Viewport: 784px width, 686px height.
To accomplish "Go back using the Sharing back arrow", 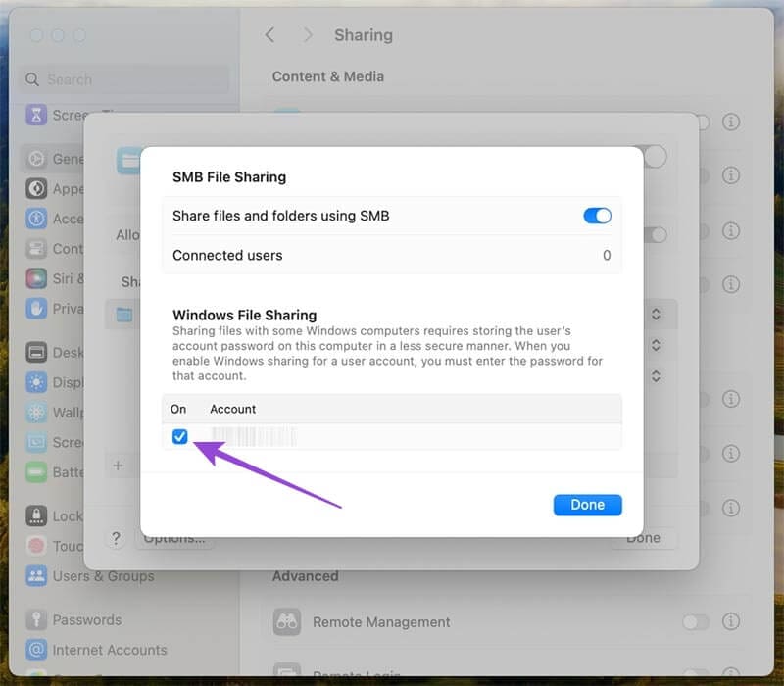I will (270, 34).
